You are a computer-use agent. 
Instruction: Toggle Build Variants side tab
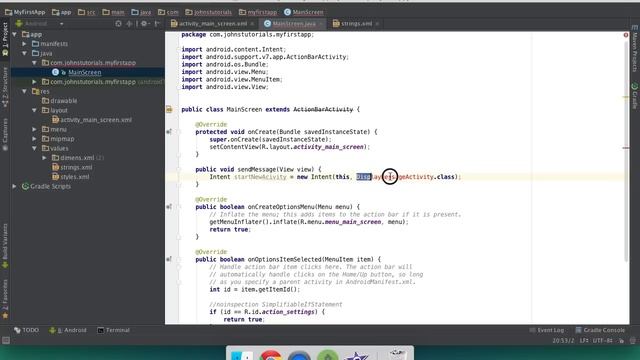[5, 245]
